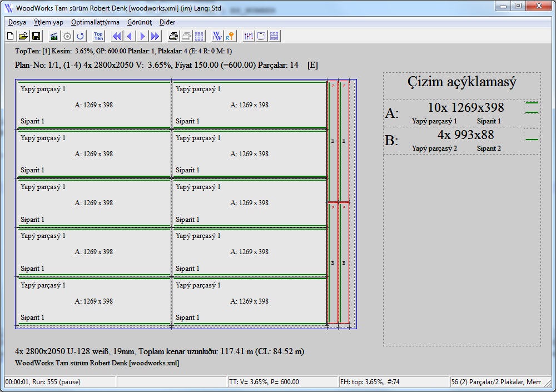
Task: Open the Diðer menu
Action: point(167,22)
